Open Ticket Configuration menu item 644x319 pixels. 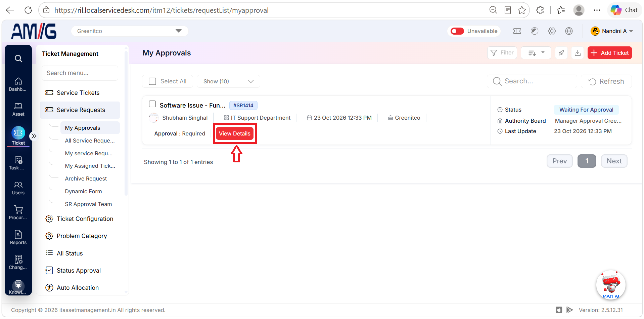click(80, 219)
